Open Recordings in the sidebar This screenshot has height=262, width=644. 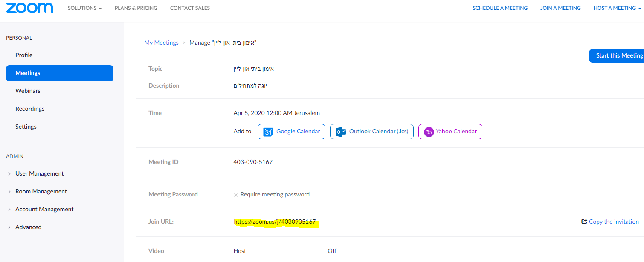pyautogui.click(x=30, y=109)
